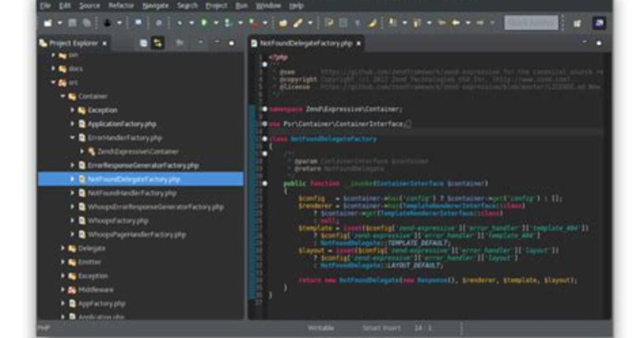Click the New file wizard icon
This screenshot has width=644, height=338.
[x=48, y=23]
